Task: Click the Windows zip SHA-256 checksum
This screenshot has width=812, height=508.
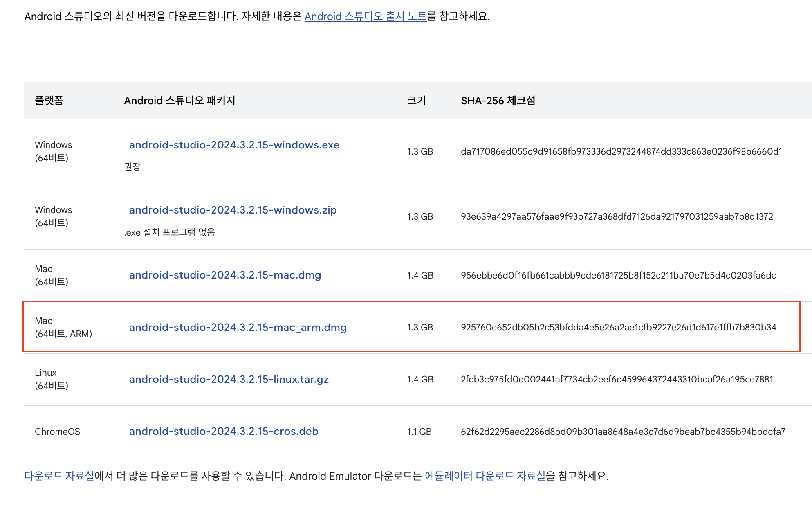Action: tap(617, 217)
